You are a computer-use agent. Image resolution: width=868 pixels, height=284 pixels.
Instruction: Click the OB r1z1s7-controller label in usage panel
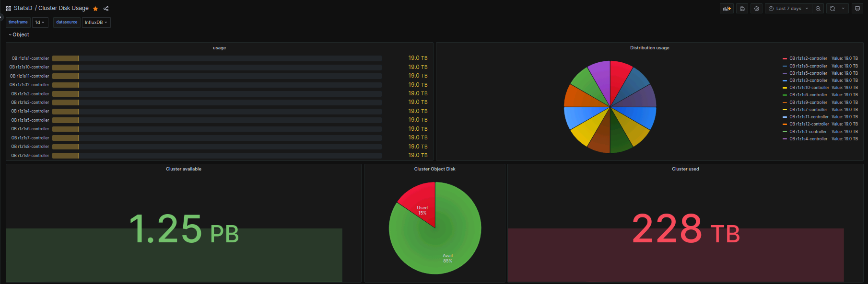click(30, 138)
